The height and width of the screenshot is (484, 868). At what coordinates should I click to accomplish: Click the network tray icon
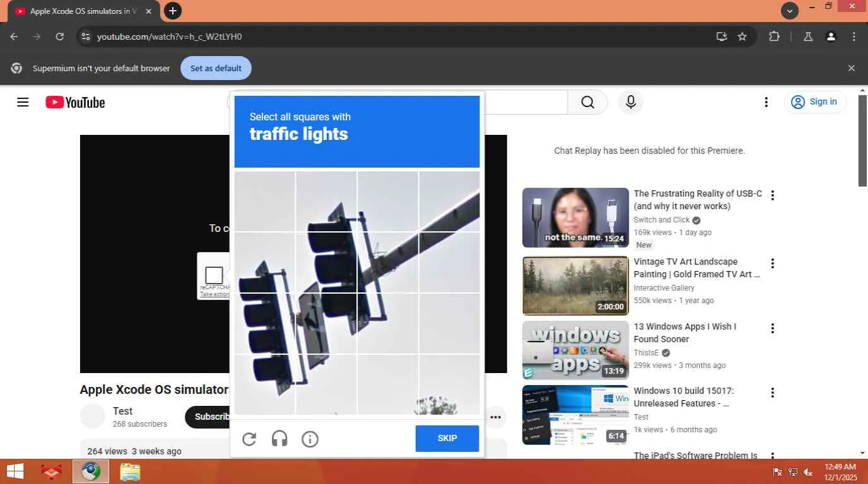(793, 472)
